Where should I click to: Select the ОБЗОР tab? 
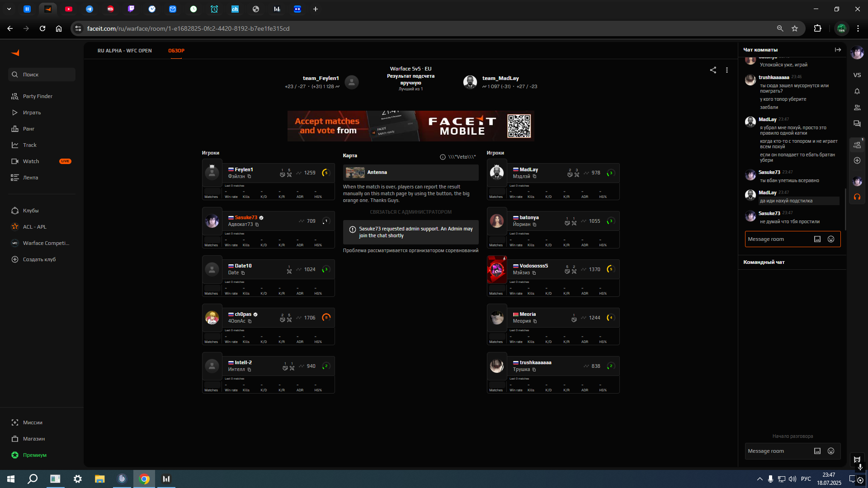[x=176, y=51]
